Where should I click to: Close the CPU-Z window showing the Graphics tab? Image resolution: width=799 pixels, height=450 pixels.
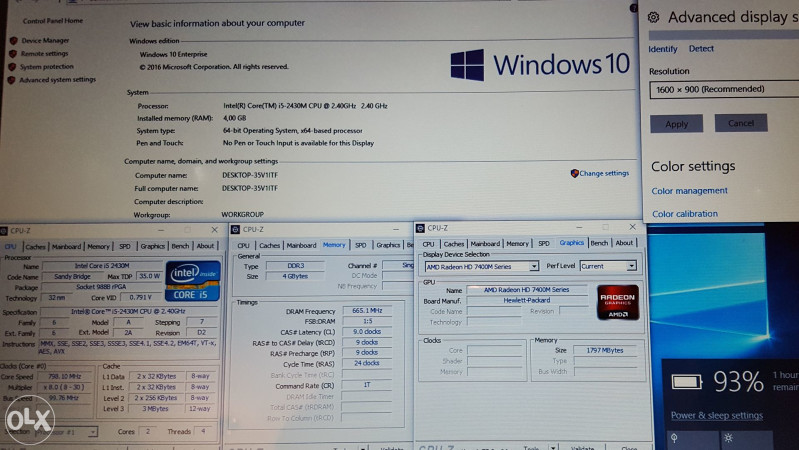click(x=632, y=227)
